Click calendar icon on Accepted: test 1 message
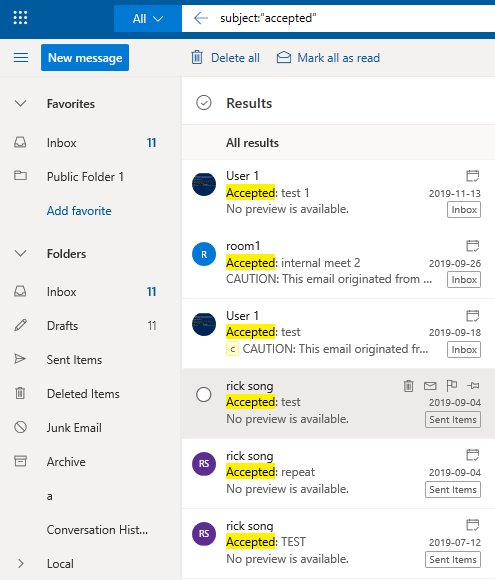 [472, 176]
